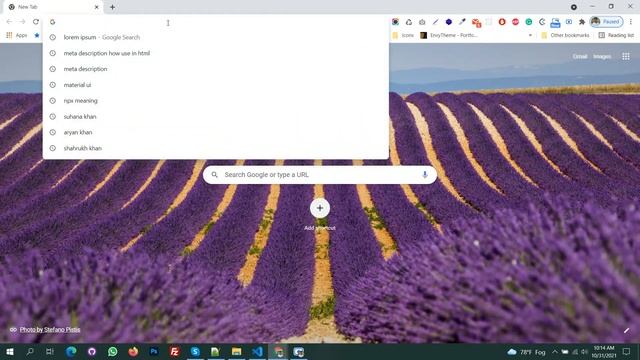
Task: Open the clock showing 10:14 AM
Action: point(604,351)
